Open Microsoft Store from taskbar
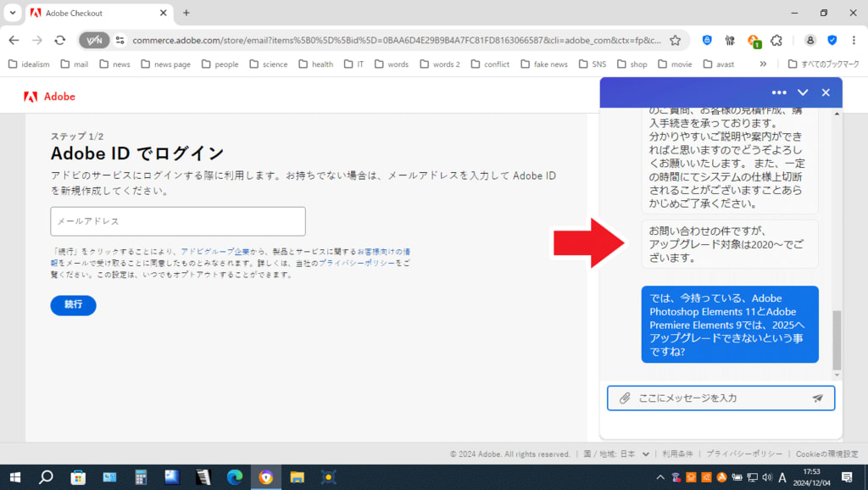The height and width of the screenshot is (490, 868). coord(77,477)
